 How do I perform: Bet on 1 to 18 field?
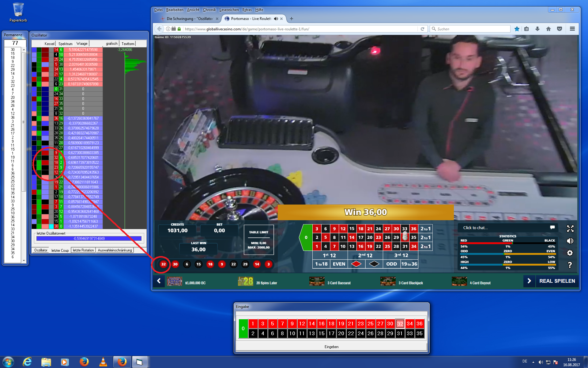321,264
